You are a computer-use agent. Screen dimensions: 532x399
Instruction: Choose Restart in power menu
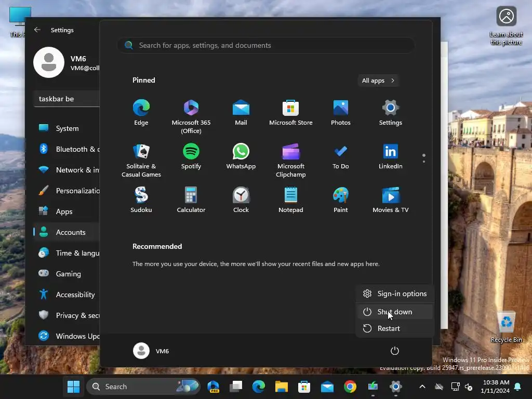(x=395, y=328)
